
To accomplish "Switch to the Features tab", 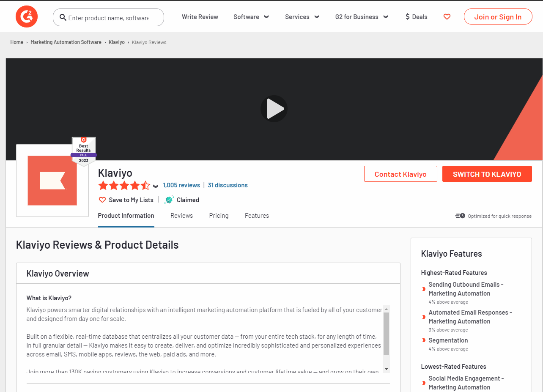I will (x=257, y=216).
